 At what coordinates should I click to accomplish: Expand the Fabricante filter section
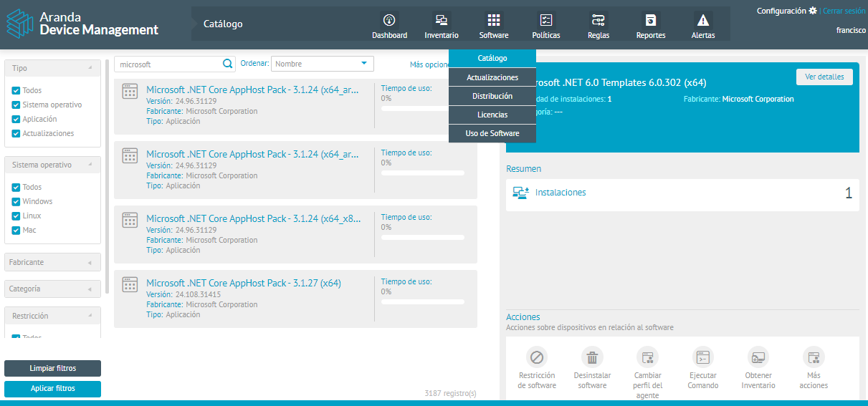click(52, 262)
